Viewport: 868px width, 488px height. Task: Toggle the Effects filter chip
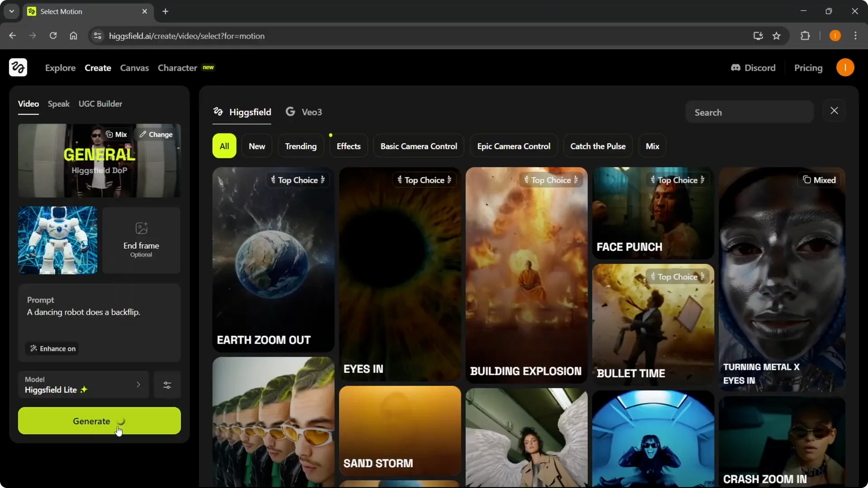click(x=348, y=145)
